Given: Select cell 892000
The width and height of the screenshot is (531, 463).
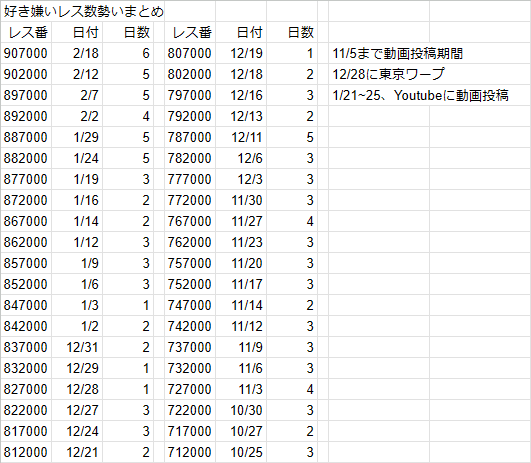Looking at the screenshot, I should pos(26,116).
